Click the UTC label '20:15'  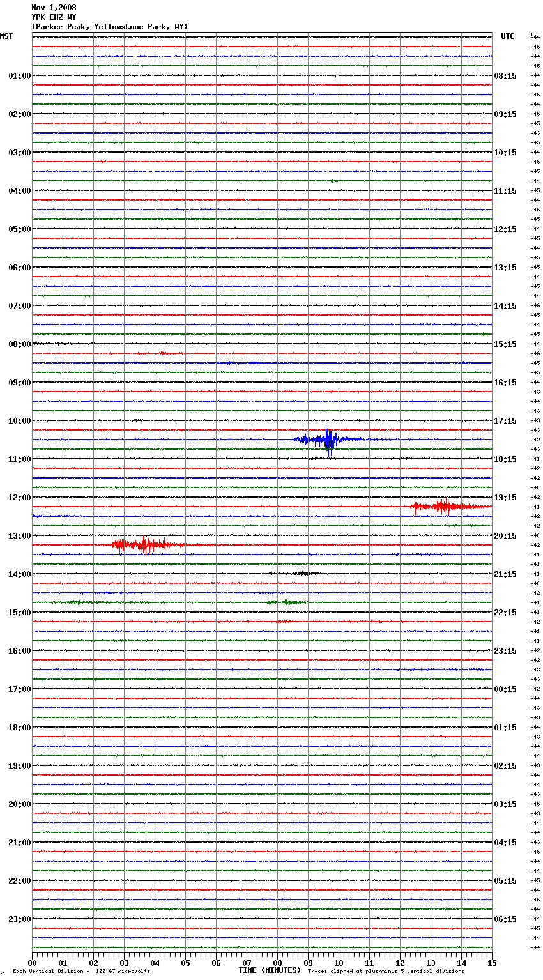pos(505,536)
